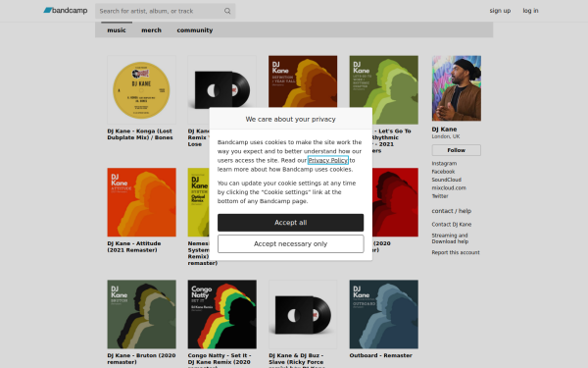Click DJ Kane & DJ Buz - Slave title
The height and width of the screenshot is (368, 588).
296,360
